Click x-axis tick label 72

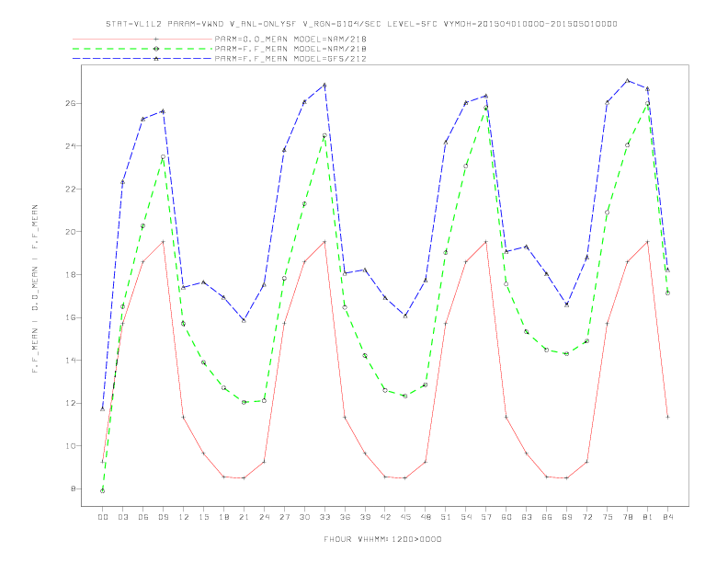point(586,517)
